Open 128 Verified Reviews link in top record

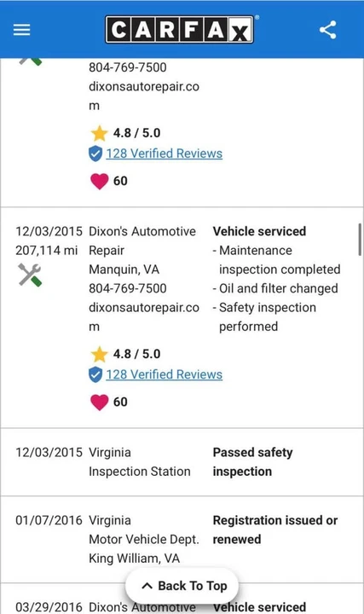(164, 153)
